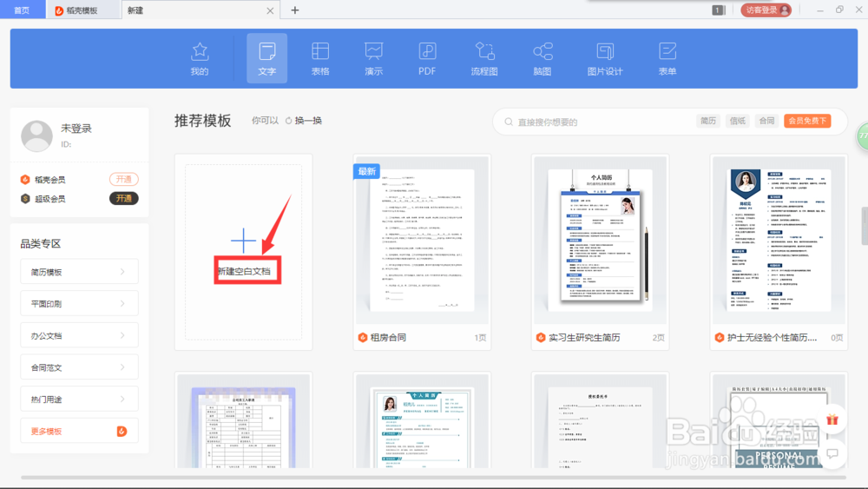Expand the 平面印刷 category
This screenshot has height=489, width=868.
(79, 303)
